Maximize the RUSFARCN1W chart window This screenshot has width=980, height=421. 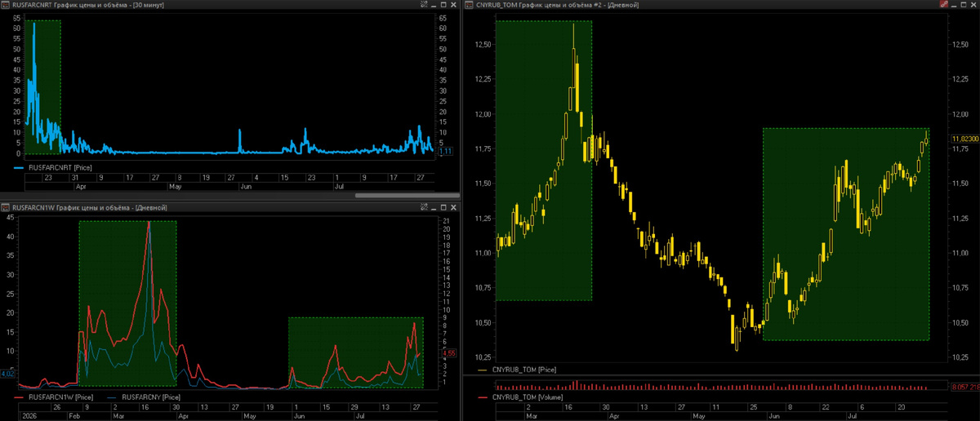[444, 208]
